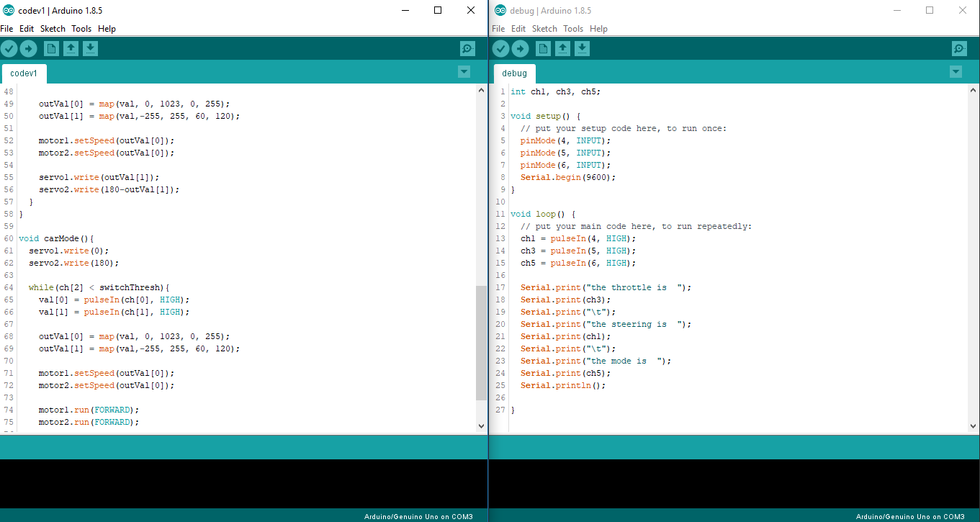Upload the codev1 sketch
980x522 pixels.
[x=29, y=48]
